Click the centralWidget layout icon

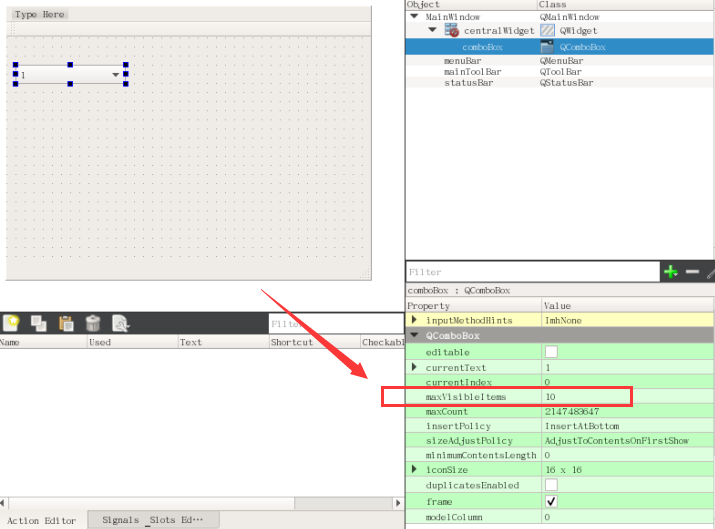[x=451, y=31]
